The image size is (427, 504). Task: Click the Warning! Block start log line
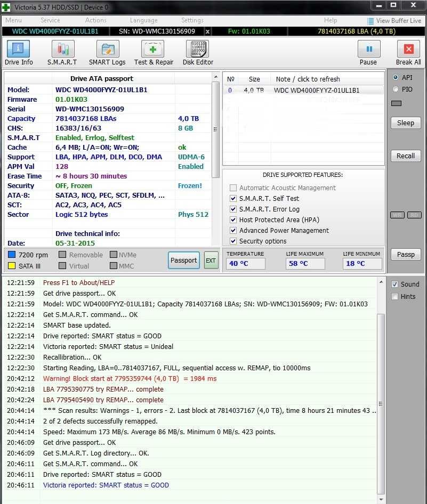pos(130,379)
